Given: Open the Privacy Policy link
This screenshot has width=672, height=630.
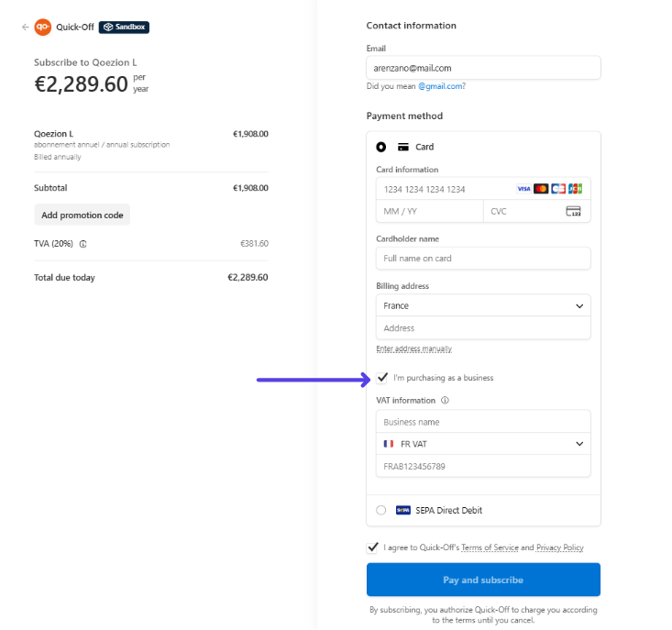Looking at the screenshot, I should point(559,547).
